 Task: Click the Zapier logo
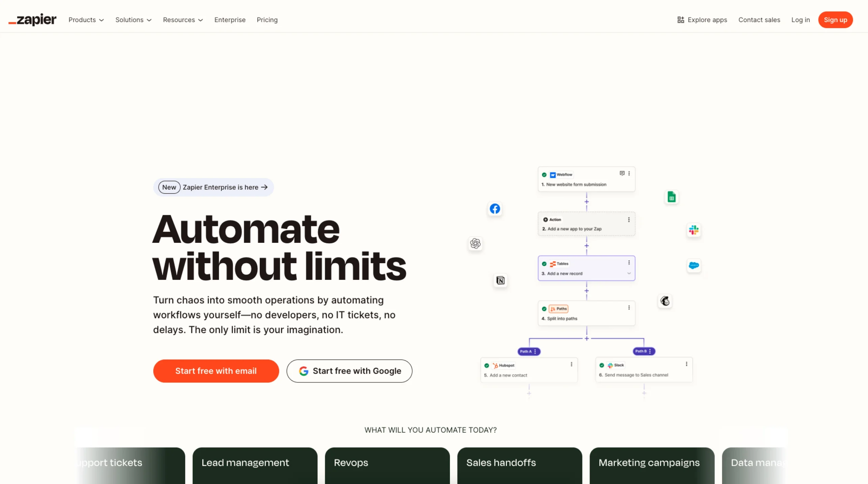(32, 20)
